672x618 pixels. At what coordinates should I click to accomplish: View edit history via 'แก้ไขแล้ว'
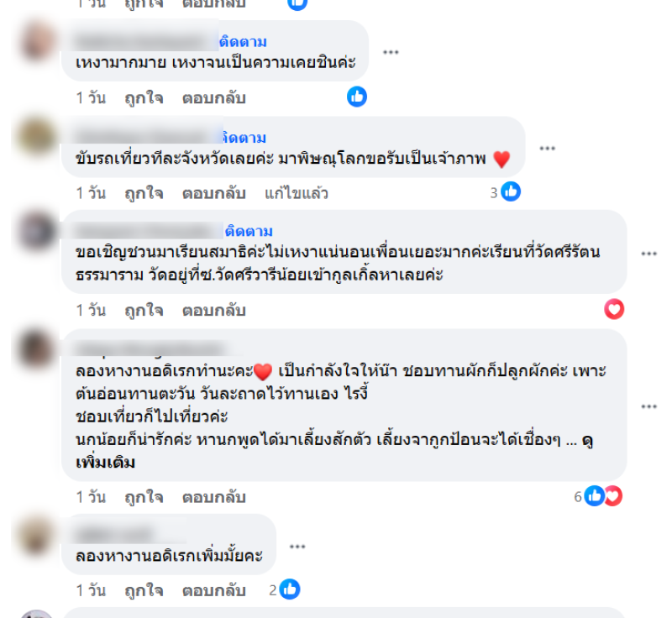[297, 194]
